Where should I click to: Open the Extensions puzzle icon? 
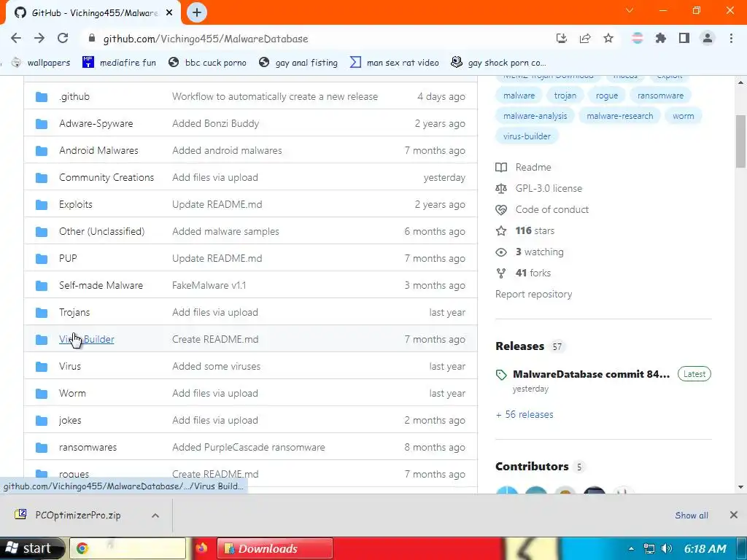(x=661, y=38)
